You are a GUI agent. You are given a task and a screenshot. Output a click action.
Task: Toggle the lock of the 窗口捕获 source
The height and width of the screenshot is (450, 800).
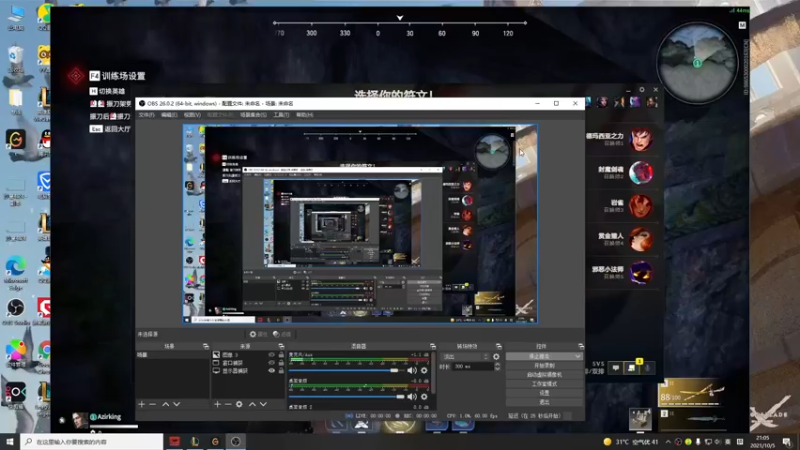[281, 363]
